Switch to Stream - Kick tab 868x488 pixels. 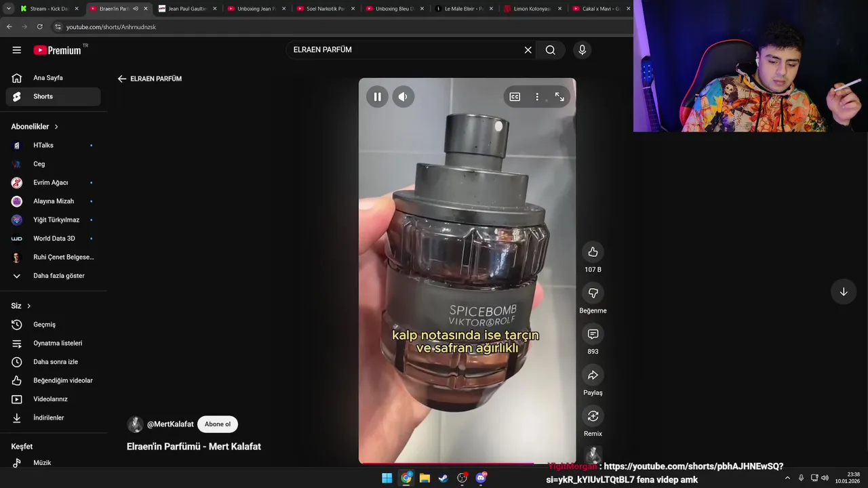click(x=50, y=9)
